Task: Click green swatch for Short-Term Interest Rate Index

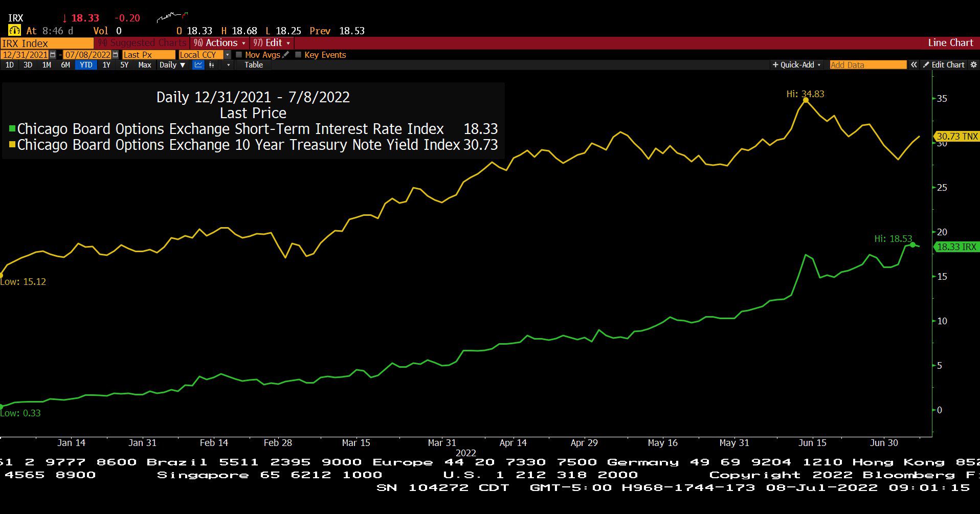Action: 12,128
